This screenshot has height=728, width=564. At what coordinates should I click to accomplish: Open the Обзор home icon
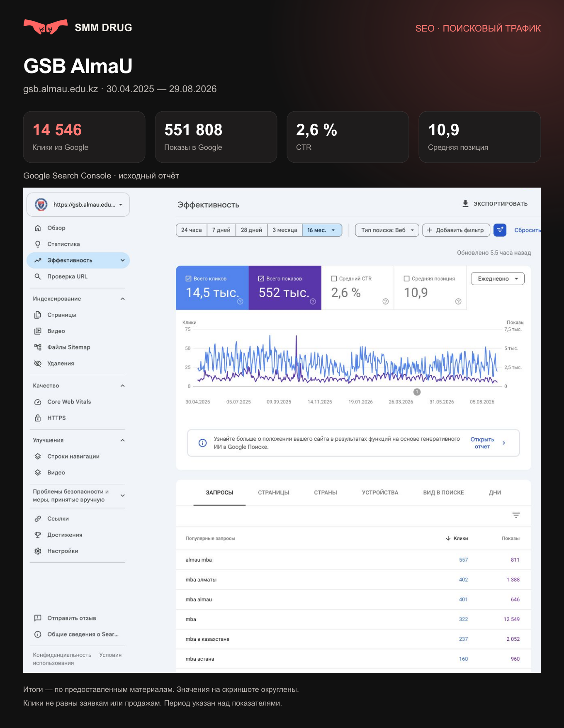coord(38,228)
